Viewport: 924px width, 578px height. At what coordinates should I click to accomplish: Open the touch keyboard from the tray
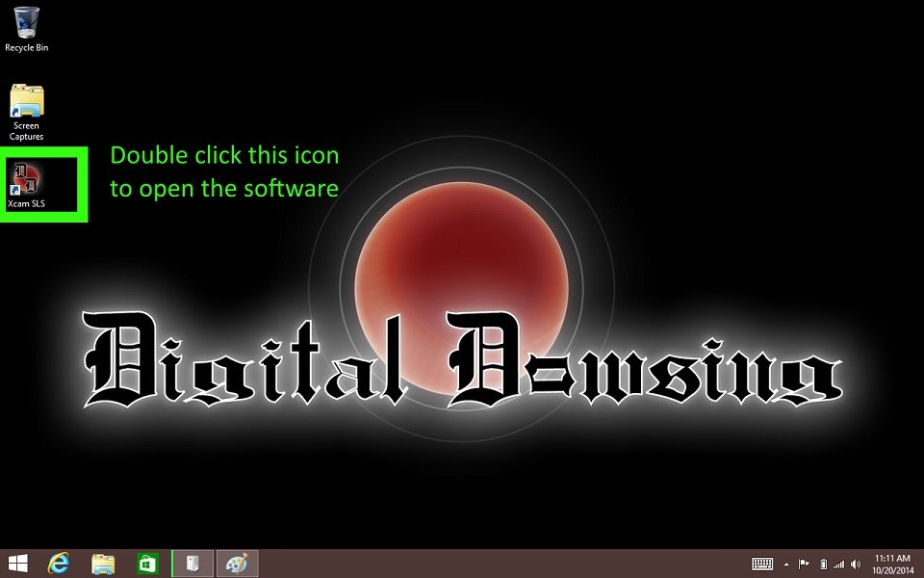[x=762, y=565]
